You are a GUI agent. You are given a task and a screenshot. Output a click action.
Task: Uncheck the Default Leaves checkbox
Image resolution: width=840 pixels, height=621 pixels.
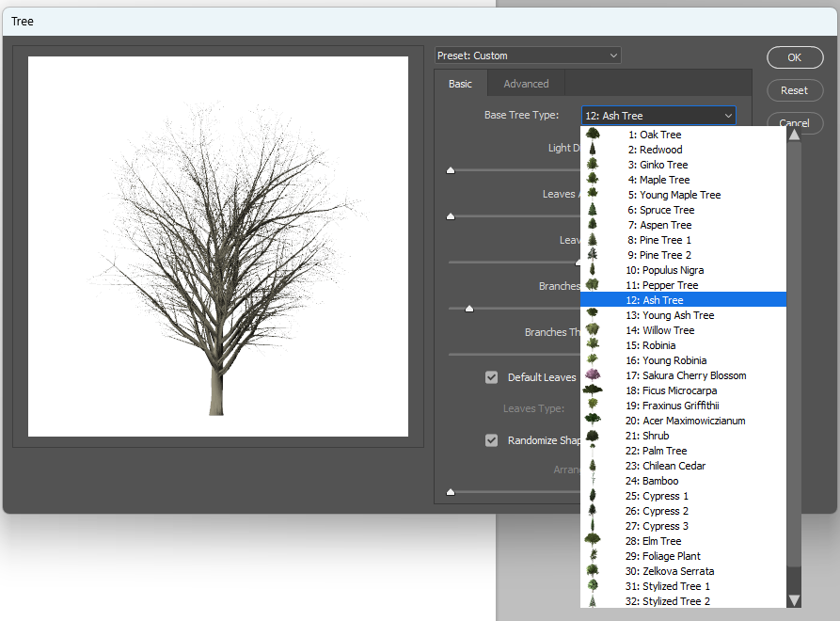491,376
